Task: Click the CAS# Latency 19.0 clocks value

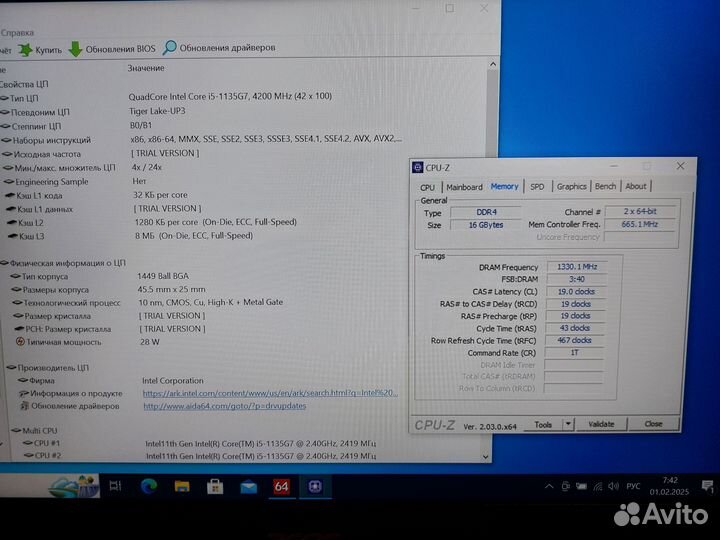Action: [x=576, y=292]
